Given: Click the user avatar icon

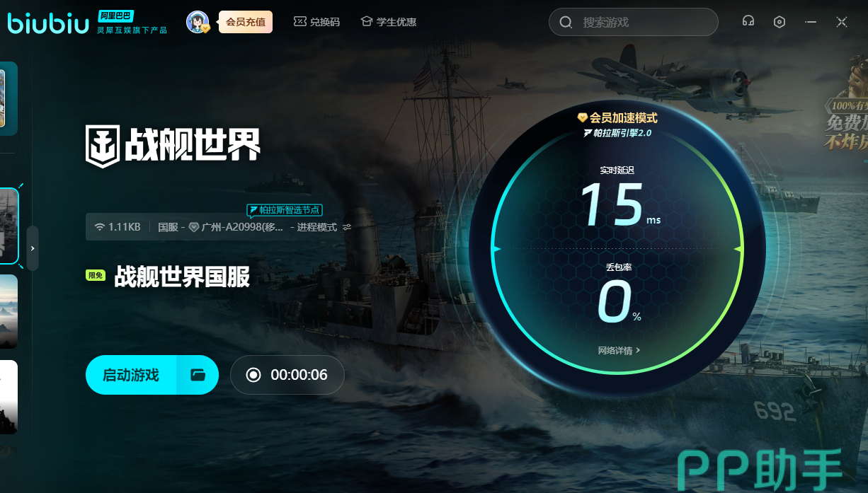Looking at the screenshot, I should [x=198, y=22].
